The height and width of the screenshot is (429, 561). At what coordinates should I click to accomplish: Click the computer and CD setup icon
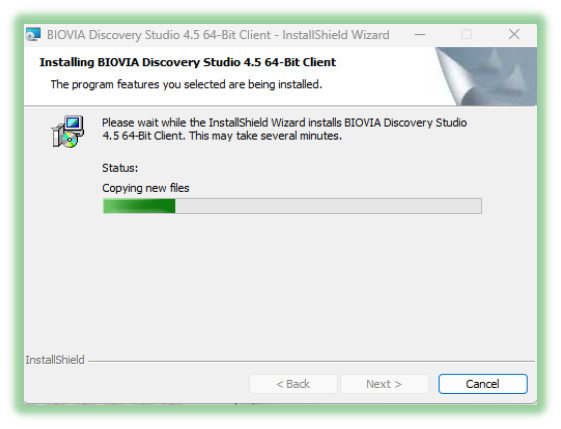pyautogui.click(x=68, y=131)
